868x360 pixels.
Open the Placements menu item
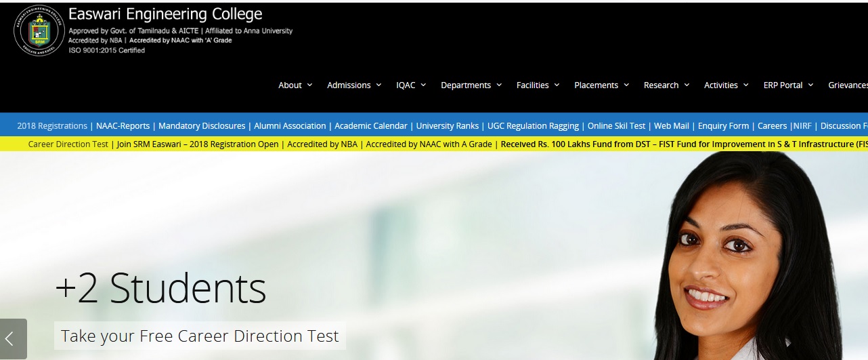tap(596, 85)
